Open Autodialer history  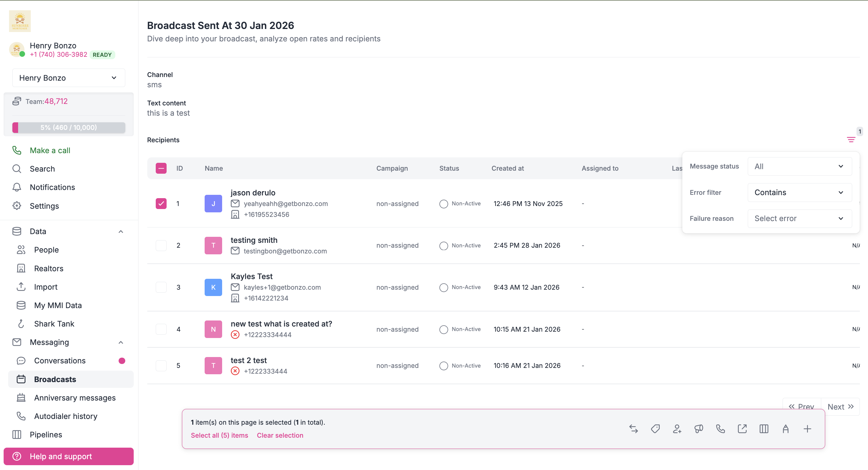66,417
